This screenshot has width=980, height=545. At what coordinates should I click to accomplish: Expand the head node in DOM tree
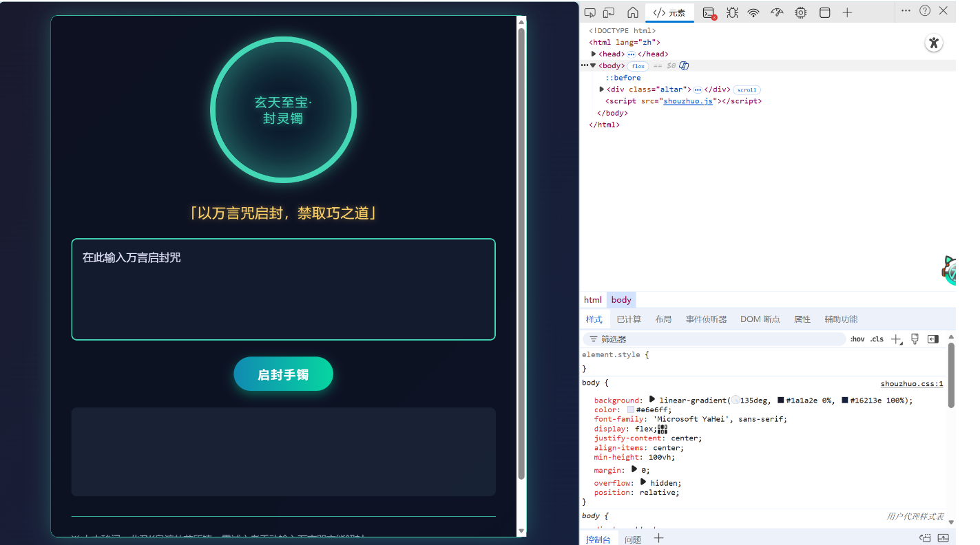coord(593,54)
